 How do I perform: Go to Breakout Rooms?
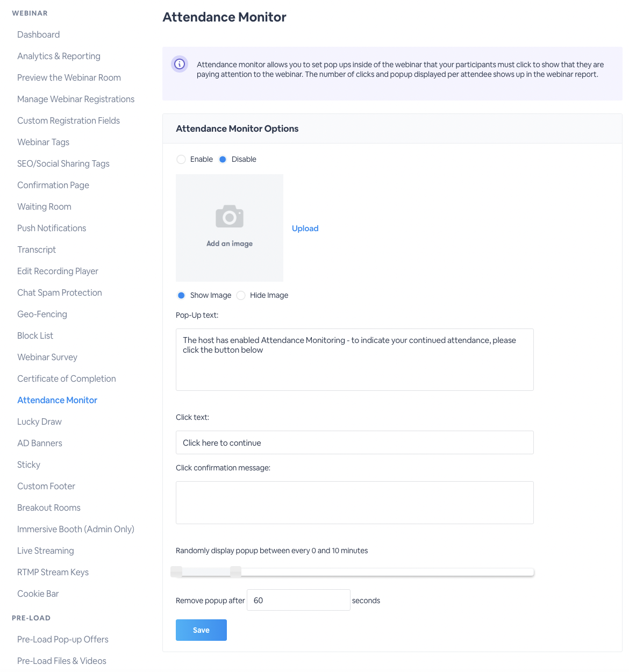48,507
